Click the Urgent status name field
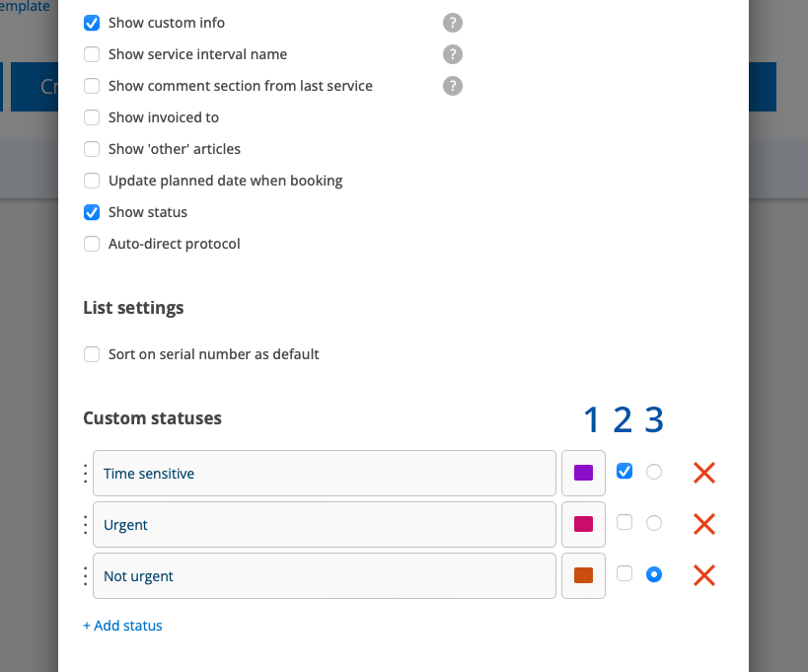Viewport: 808px width, 672px height. (x=324, y=525)
